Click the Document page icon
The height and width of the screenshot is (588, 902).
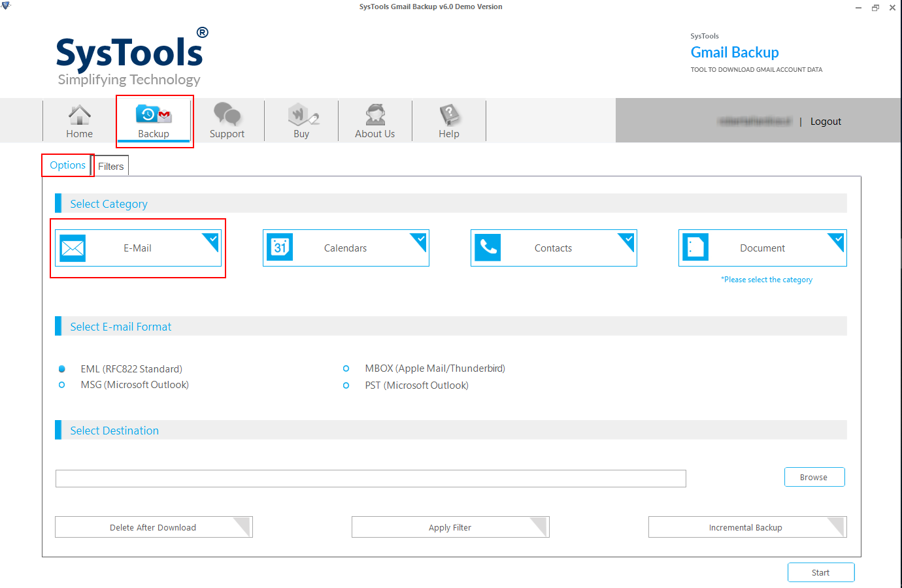click(695, 248)
